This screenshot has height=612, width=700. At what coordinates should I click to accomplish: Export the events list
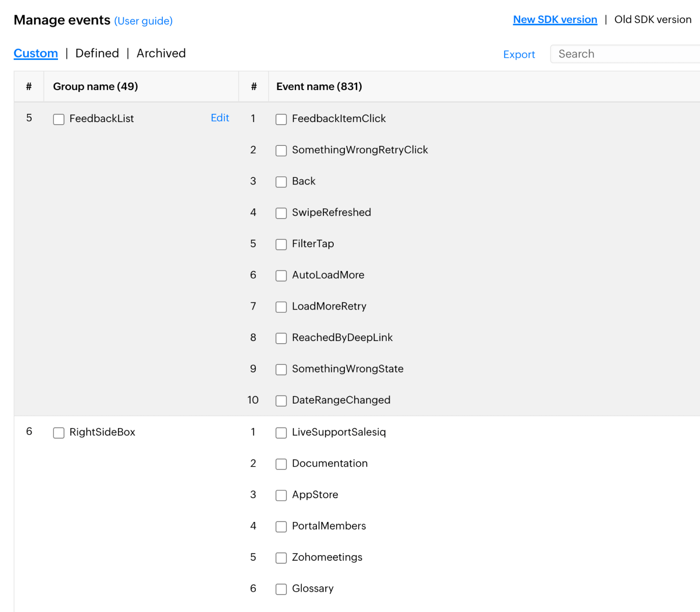519,54
